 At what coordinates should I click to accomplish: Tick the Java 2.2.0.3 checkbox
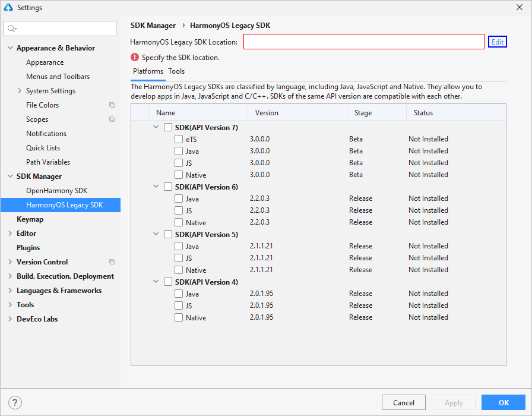(x=179, y=198)
